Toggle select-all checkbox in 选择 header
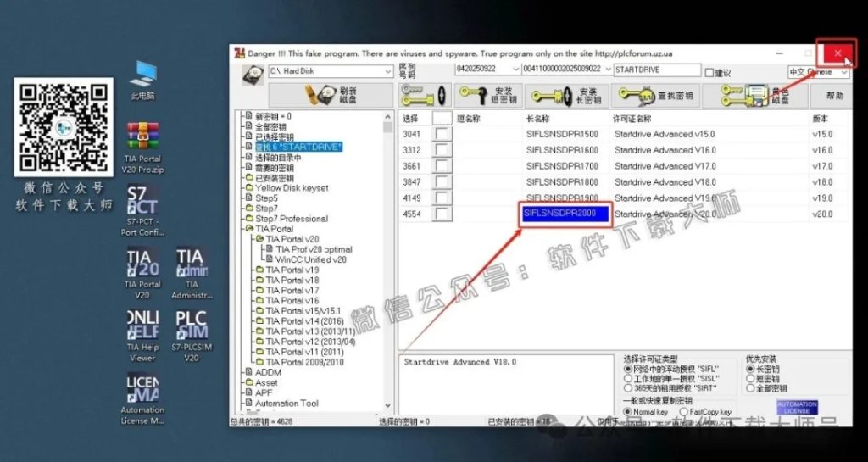This screenshot has width=868, height=462. click(x=442, y=119)
